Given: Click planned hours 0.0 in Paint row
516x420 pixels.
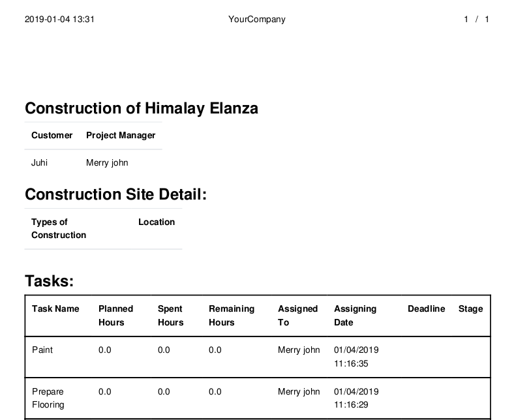Looking at the screenshot, I should 104,350.
